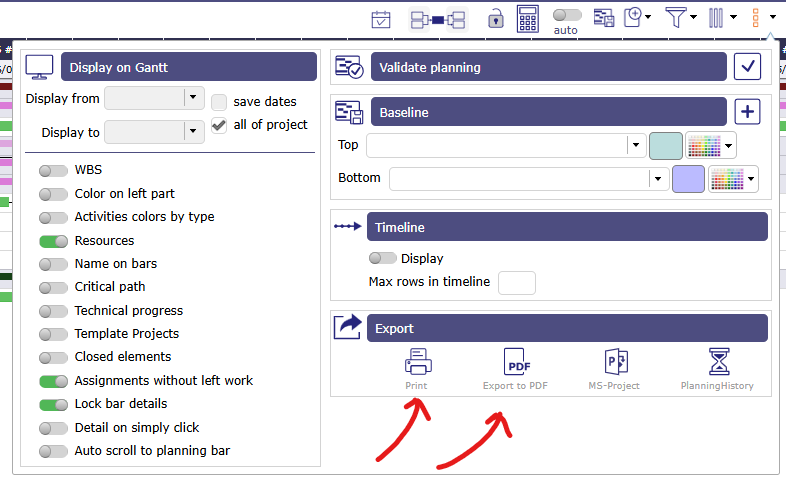Open the Display from date dropdown
786x498 pixels.
(x=192, y=98)
